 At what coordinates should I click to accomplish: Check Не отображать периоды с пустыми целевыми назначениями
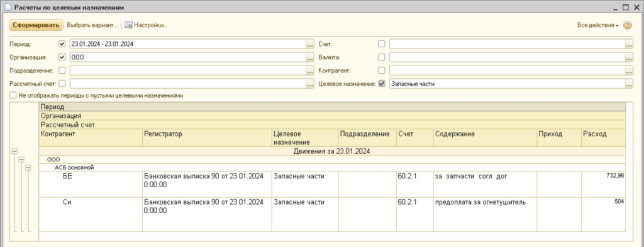13,96
